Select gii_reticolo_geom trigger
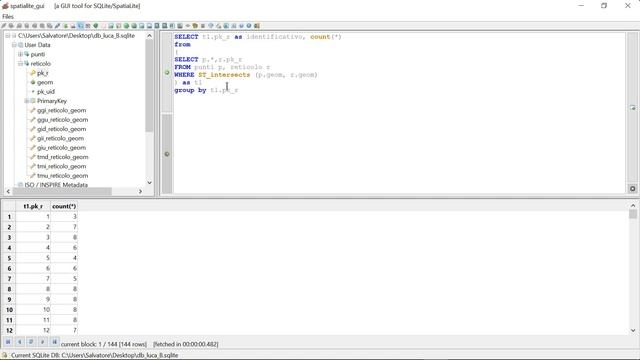The height and width of the screenshot is (360, 640). click(60, 138)
